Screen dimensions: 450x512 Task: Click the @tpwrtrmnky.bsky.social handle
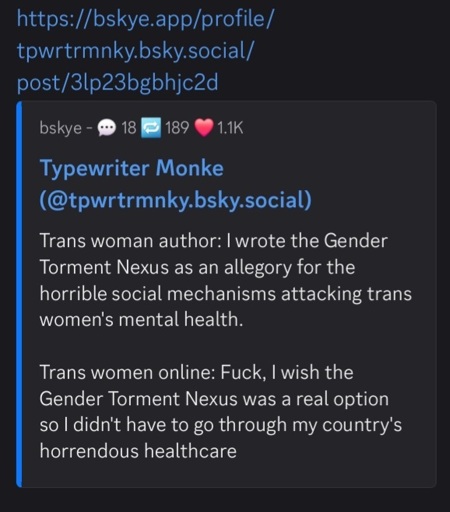pyautogui.click(x=176, y=200)
